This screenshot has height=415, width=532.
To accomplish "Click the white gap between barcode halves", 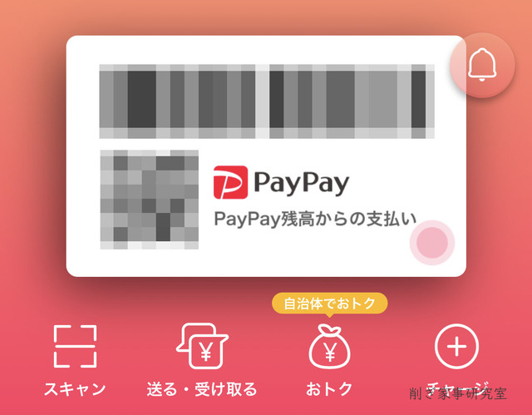I will pos(263,101).
